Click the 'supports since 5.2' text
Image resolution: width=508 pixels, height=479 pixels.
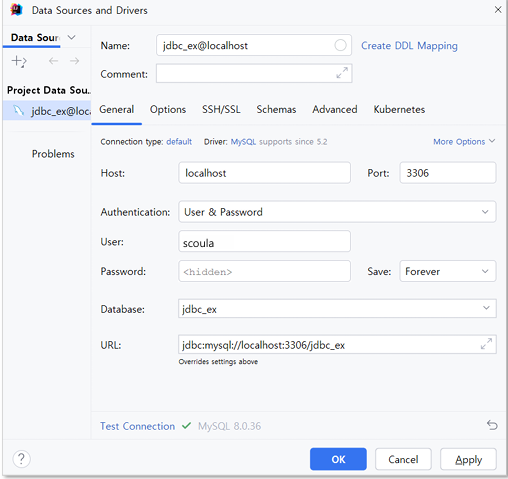[x=293, y=142]
